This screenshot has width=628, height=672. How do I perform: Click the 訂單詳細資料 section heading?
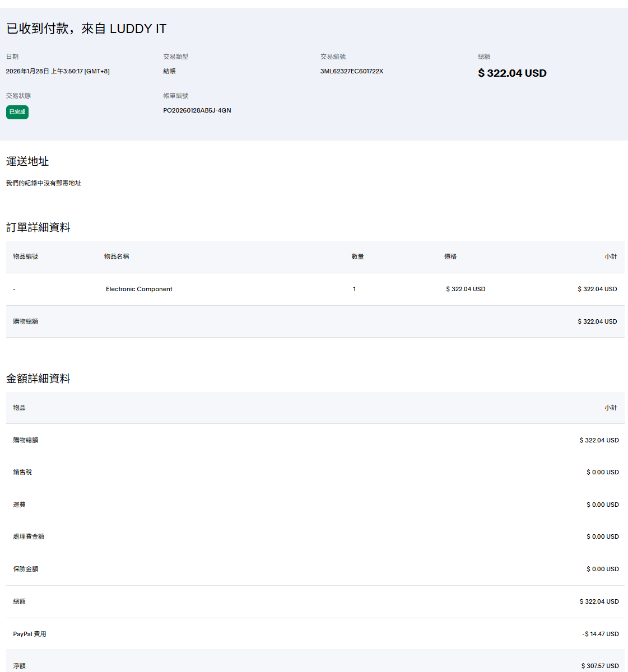tap(38, 227)
